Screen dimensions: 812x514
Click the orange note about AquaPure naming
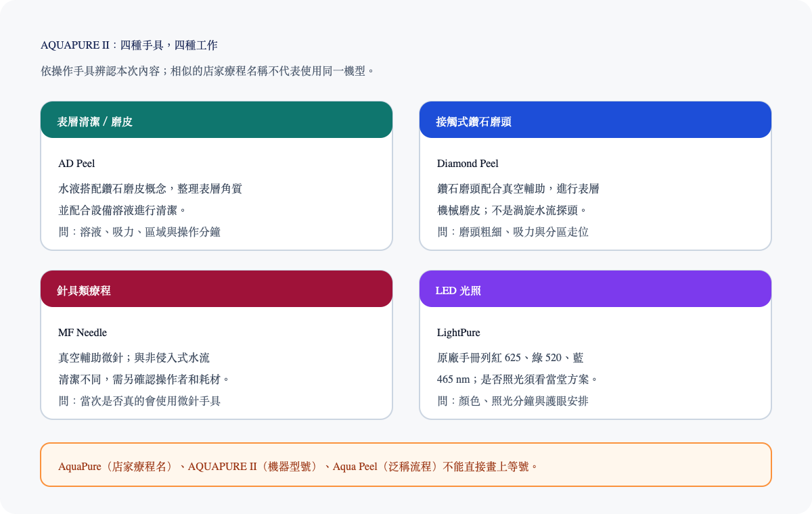pyautogui.click(x=406, y=465)
